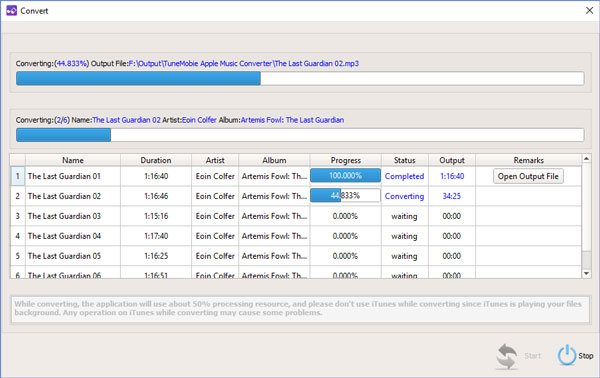Select row number 5 header
This screenshot has height=378, width=600.
click(18, 256)
